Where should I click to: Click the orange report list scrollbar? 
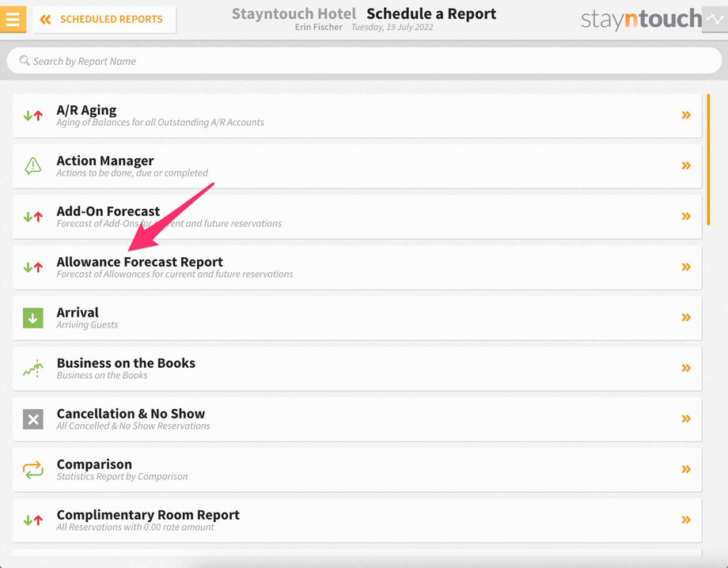click(708, 159)
